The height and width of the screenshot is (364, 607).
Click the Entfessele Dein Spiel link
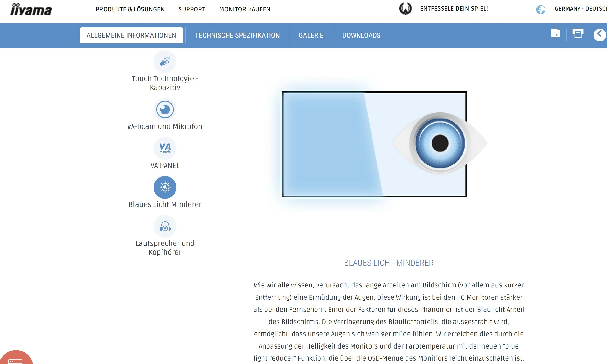pos(454,9)
